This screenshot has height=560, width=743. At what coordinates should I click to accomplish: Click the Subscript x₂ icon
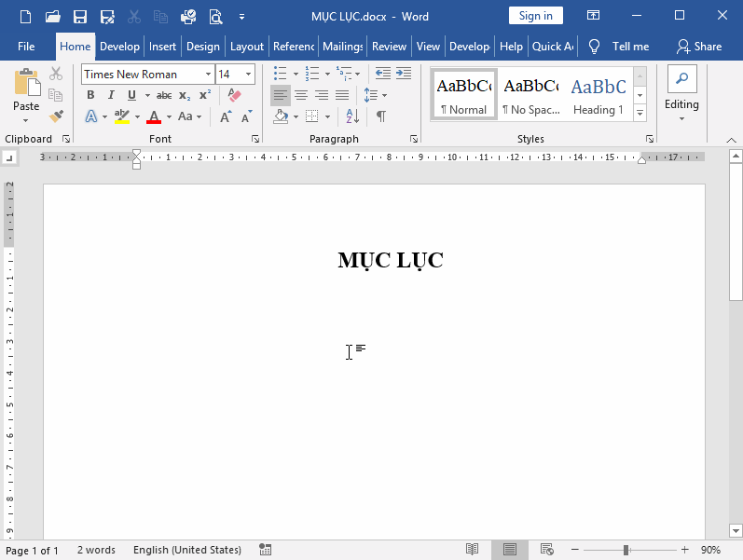(185, 95)
